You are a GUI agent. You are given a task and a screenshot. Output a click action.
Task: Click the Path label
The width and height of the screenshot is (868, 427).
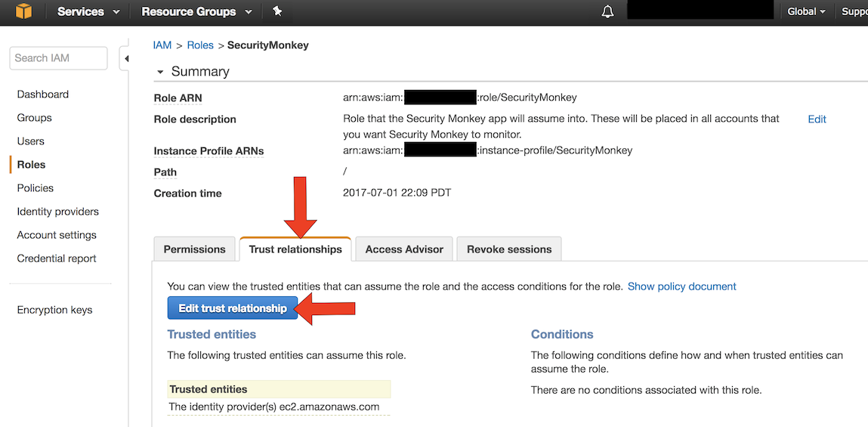coord(165,172)
